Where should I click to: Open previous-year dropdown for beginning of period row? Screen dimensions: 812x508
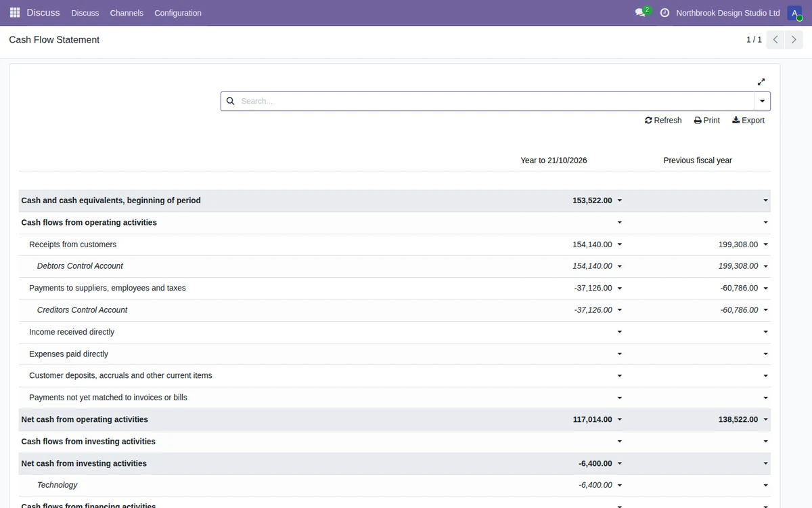pyautogui.click(x=766, y=201)
